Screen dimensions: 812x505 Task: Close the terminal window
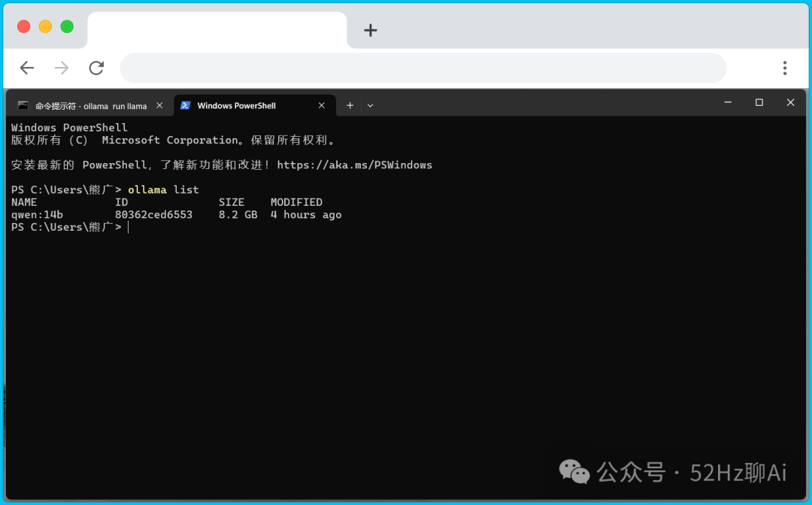point(790,102)
